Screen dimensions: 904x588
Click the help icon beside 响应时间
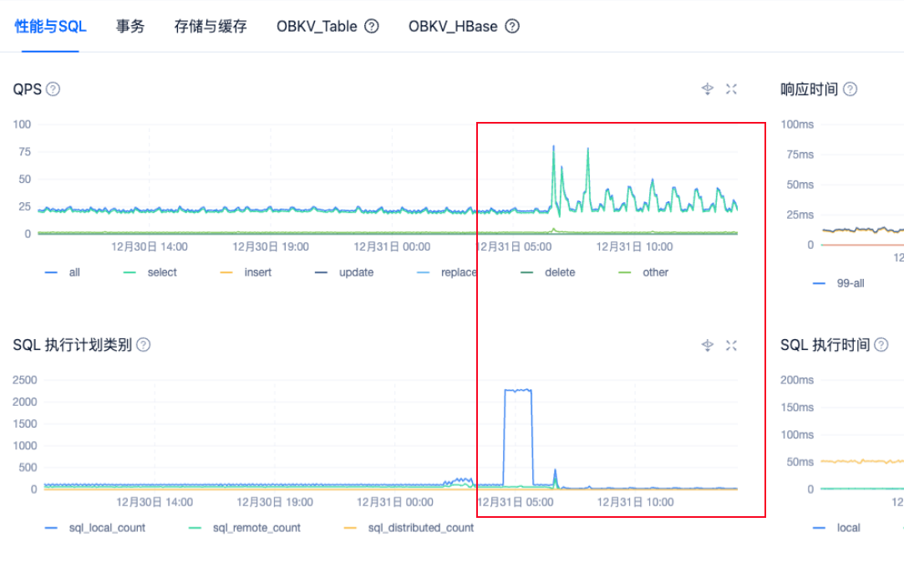(x=851, y=89)
